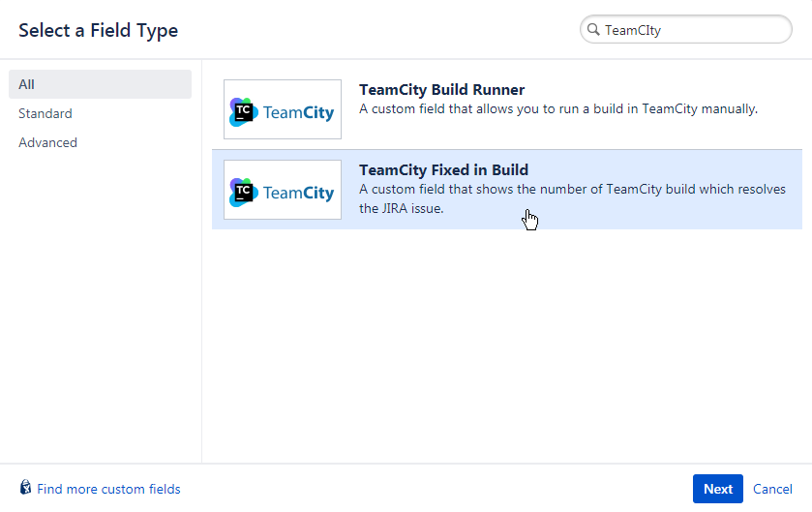Switch to the Standard field types

point(45,113)
